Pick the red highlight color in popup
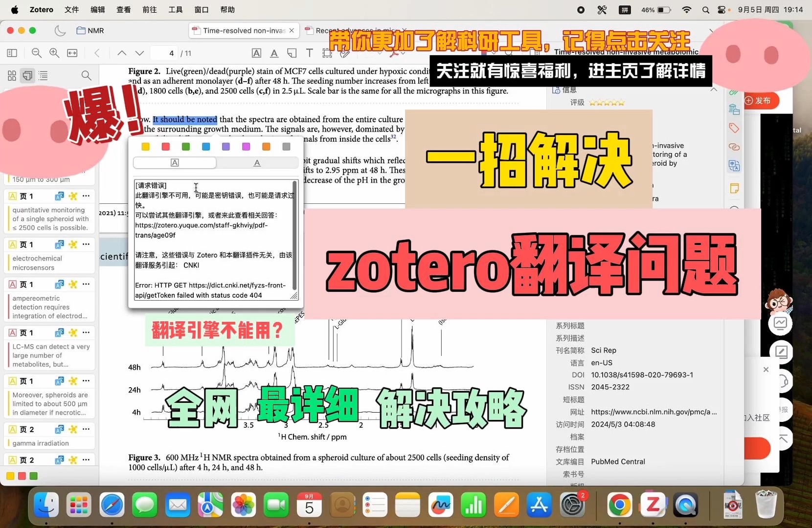The image size is (812, 528). 166,147
